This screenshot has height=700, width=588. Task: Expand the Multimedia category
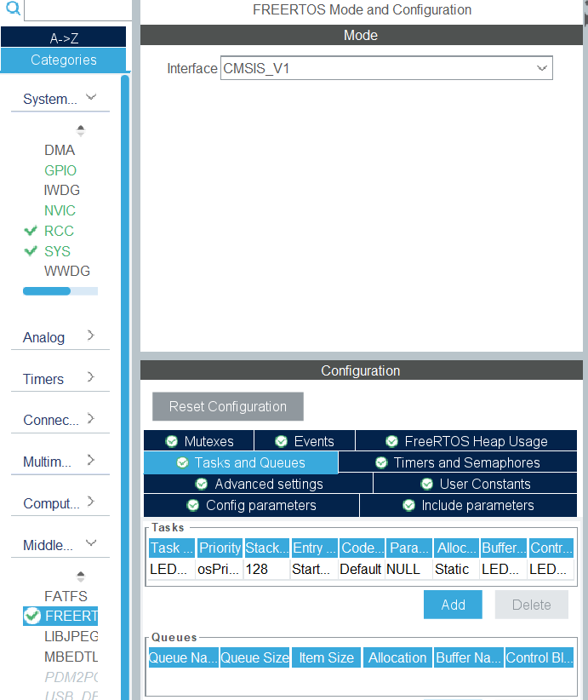(90, 460)
